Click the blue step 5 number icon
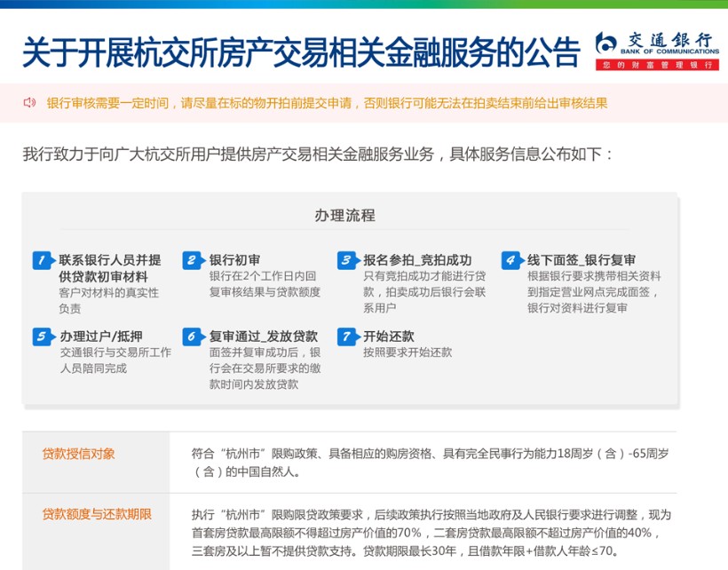The width and height of the screenshot is (728, 570). 43,336
